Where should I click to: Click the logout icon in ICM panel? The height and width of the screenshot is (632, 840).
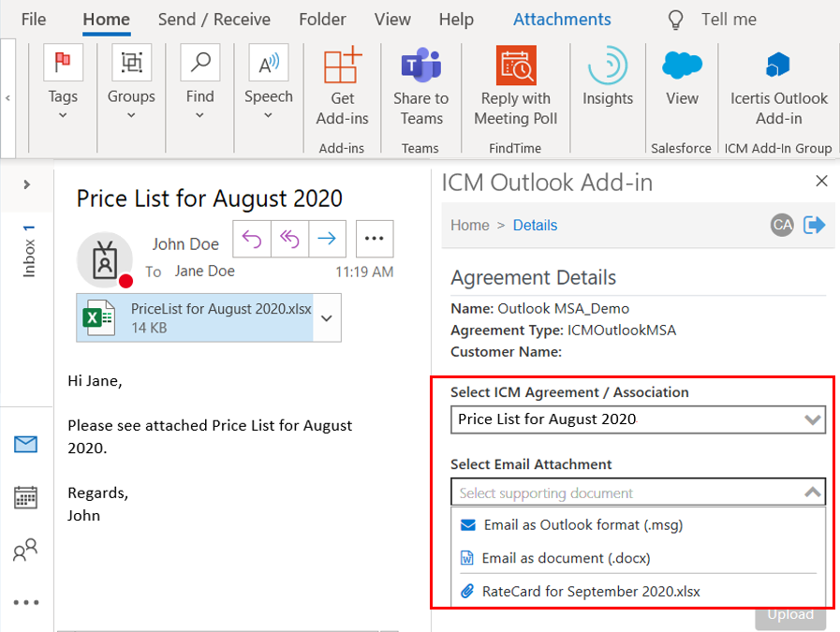tap(815, 225)
